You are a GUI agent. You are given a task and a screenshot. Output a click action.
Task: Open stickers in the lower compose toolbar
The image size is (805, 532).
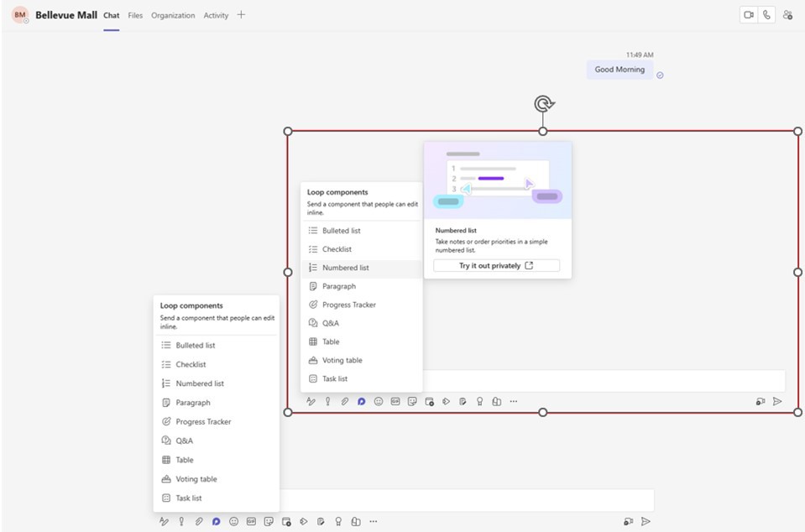click(x=269, y=521)
